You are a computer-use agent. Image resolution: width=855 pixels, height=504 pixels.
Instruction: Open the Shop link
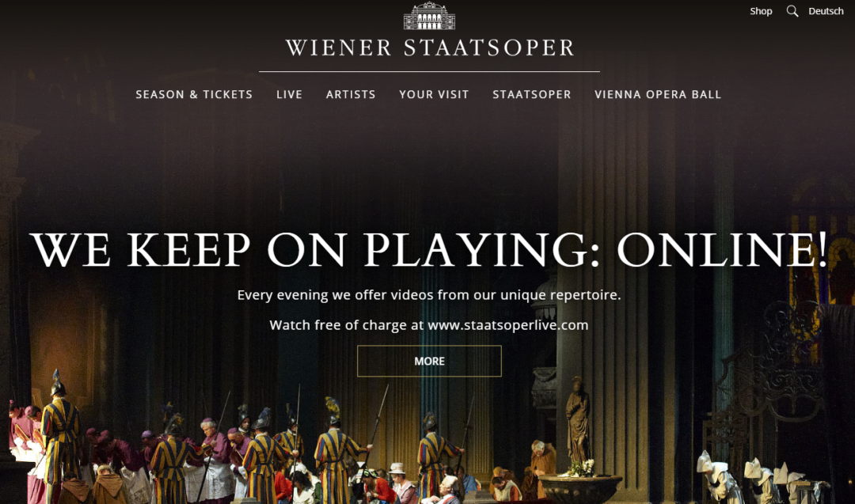coord(761,11)
